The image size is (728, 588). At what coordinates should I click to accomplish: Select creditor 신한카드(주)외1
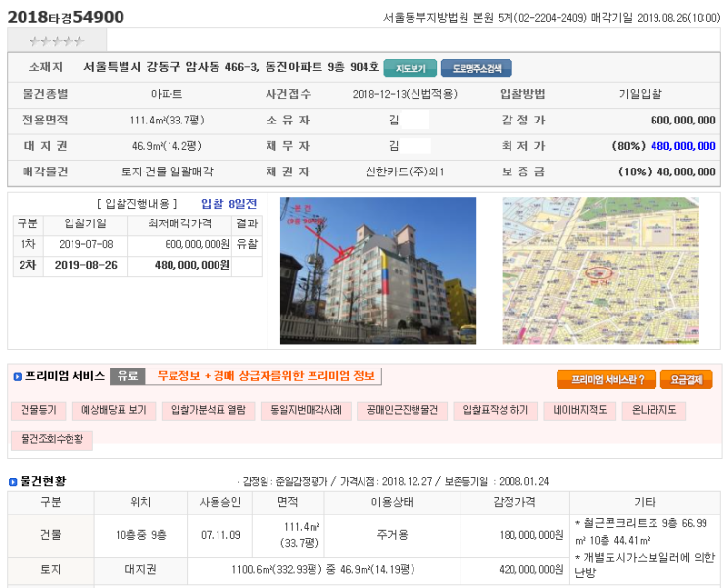pyautogui.click(x=405, y=172)
